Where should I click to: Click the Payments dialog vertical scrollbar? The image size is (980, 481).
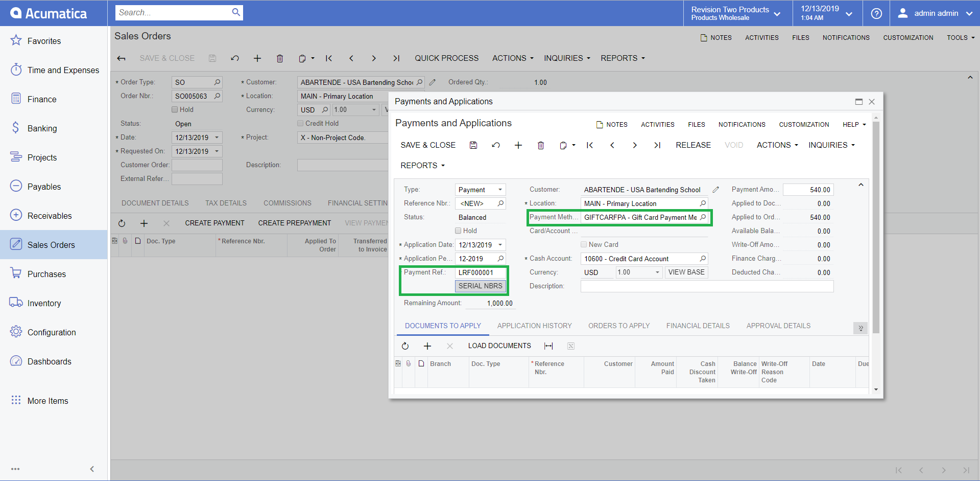pyautogui.click(x=876, y=227)
